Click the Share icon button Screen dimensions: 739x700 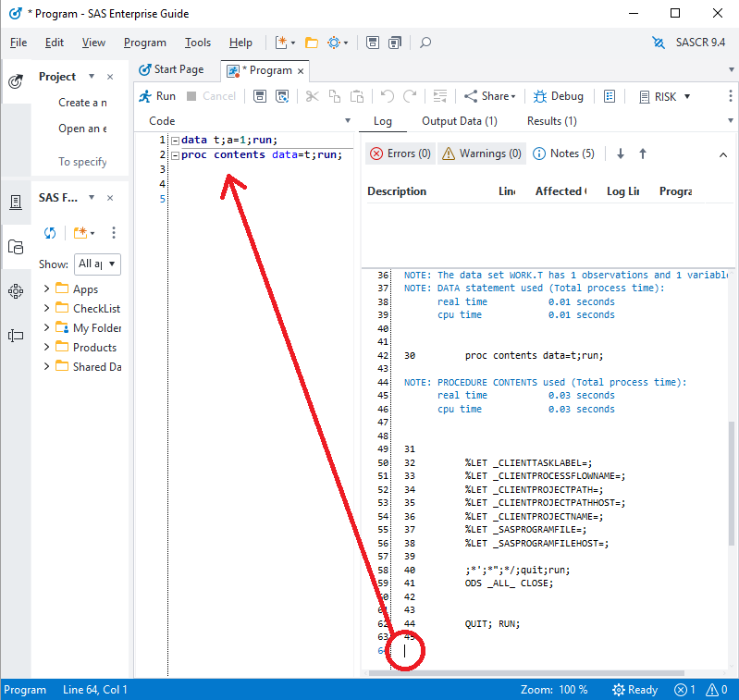(x=471, y=96)
